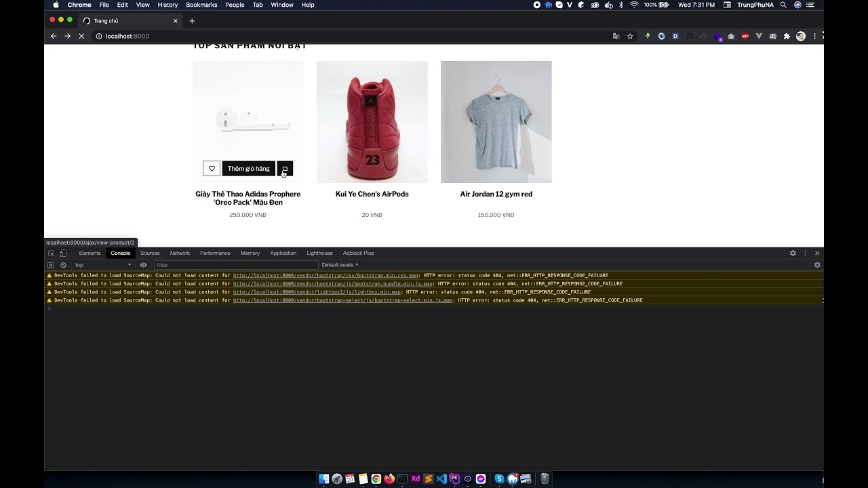The height and width of the screenshot is (488, 868).
Task: Click the browser forward arrow
Action: [x=67, y=36]
